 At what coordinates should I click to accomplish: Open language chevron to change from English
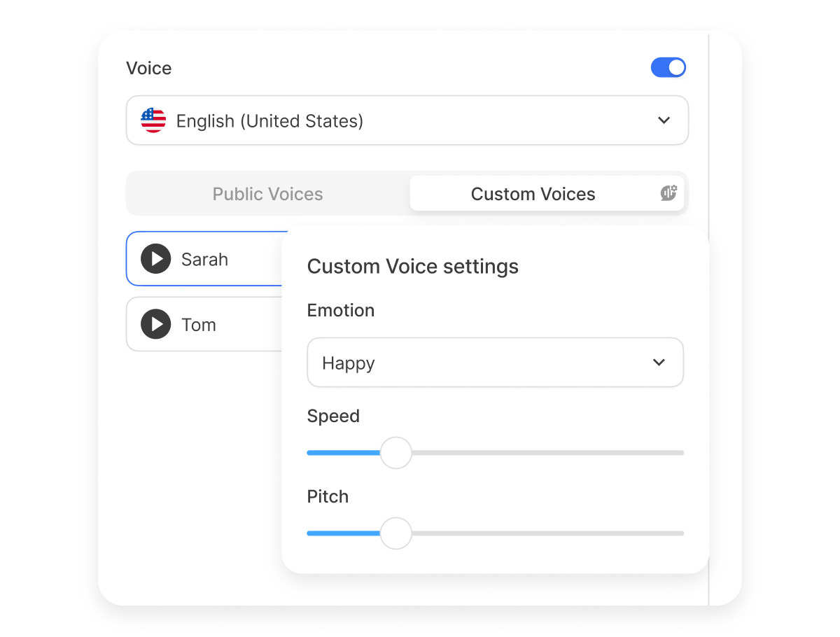coord(664,120)
